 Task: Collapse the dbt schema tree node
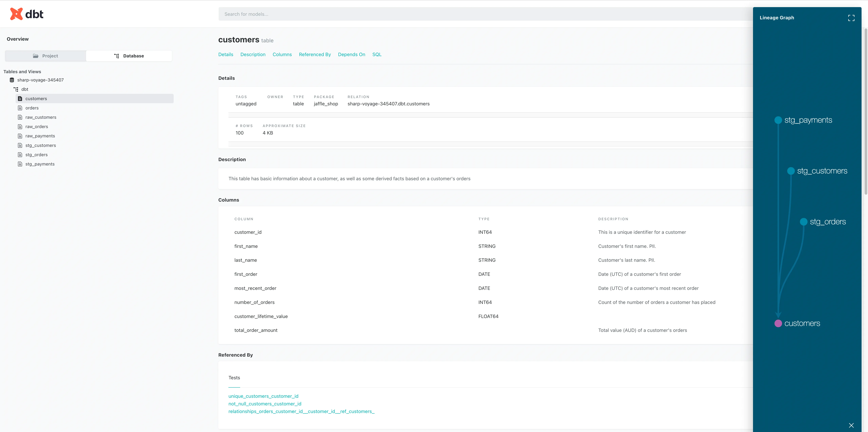[25, 89]
